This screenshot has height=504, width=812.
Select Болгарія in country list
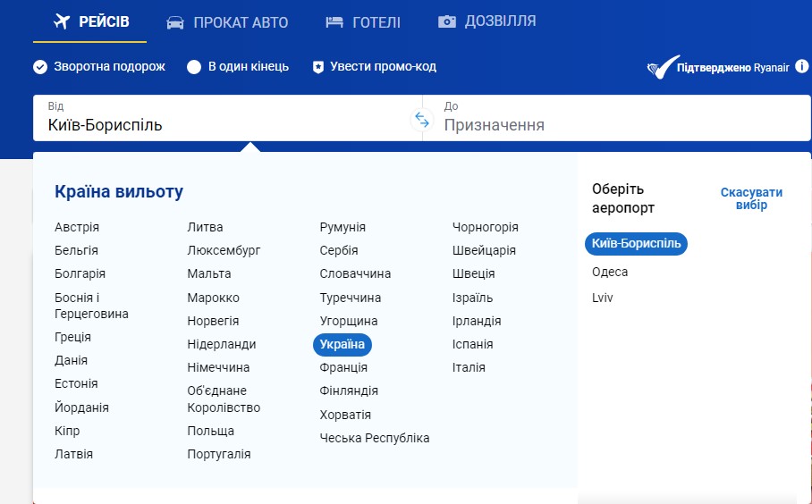80,273
